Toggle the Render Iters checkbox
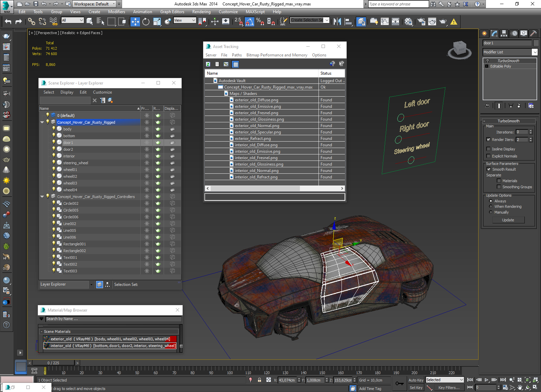The image size is (541, 392). tap(488, 140)
